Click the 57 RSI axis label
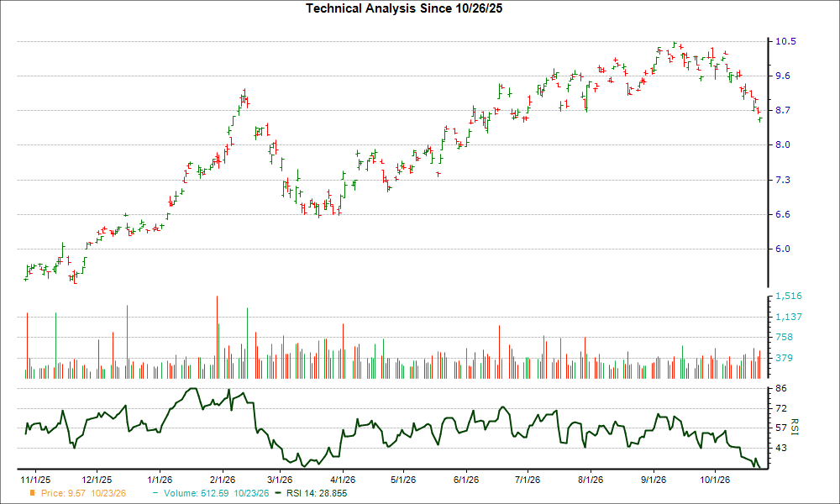Viewport: 840px width, 504px height. pyautogui.click(x=781, y=428)
